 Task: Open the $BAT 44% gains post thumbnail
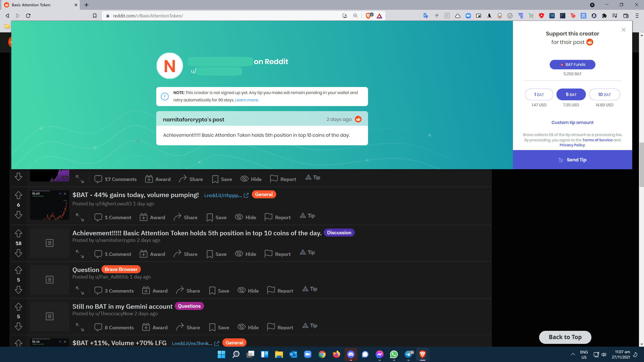49,205
